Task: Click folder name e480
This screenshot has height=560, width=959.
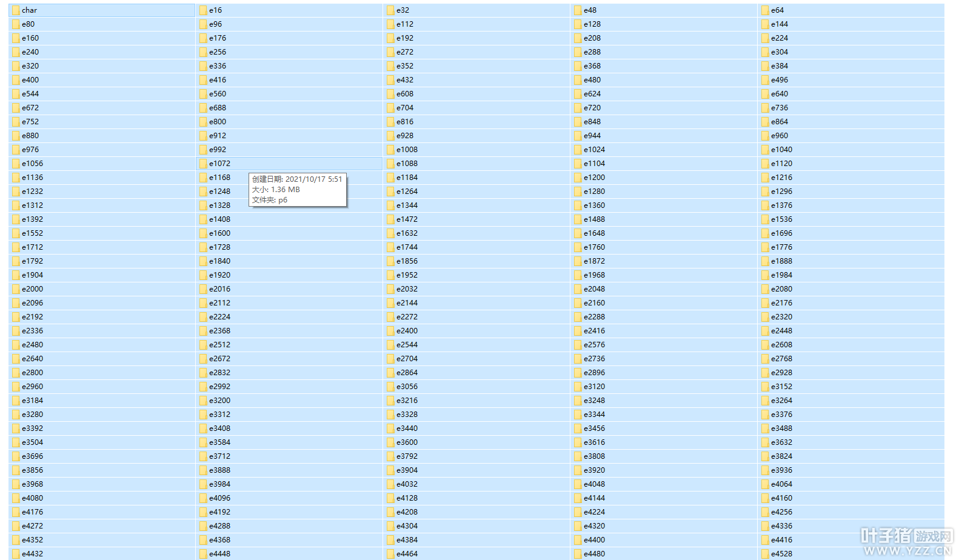Action: (x=592, y=80)
